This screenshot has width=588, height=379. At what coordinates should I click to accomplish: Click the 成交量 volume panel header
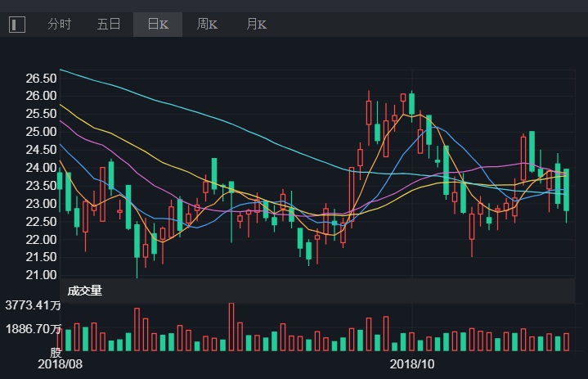[85, 291]
